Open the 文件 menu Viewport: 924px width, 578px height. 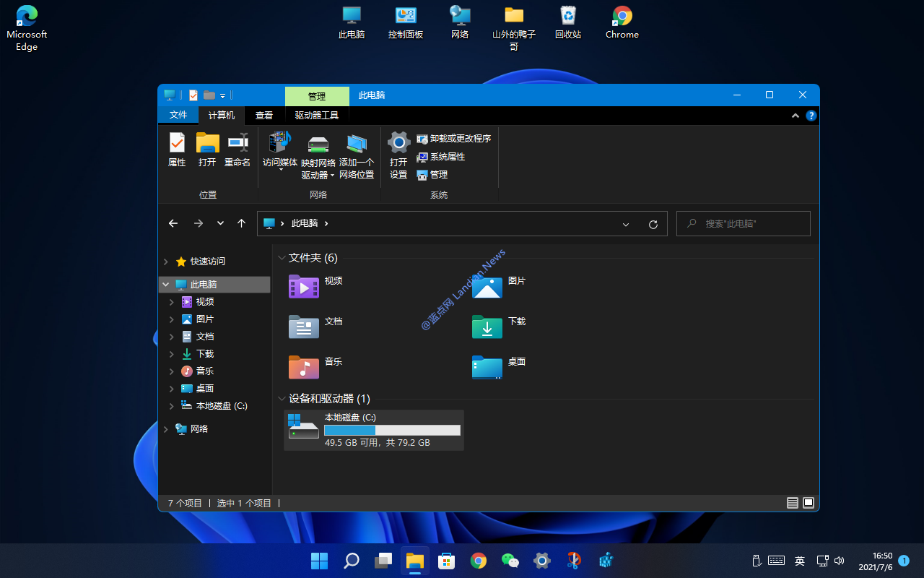(178, 115)
